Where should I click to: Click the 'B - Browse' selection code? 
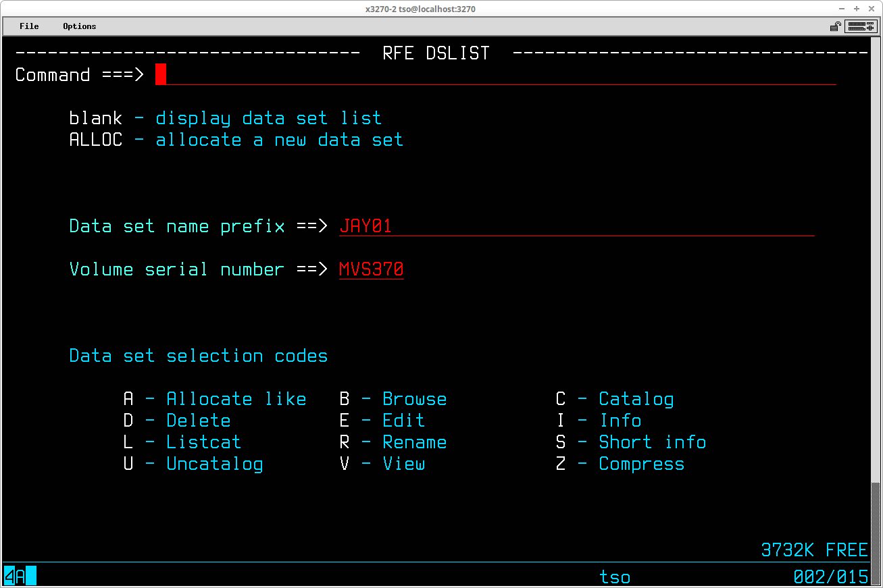[x=393, y=399]
